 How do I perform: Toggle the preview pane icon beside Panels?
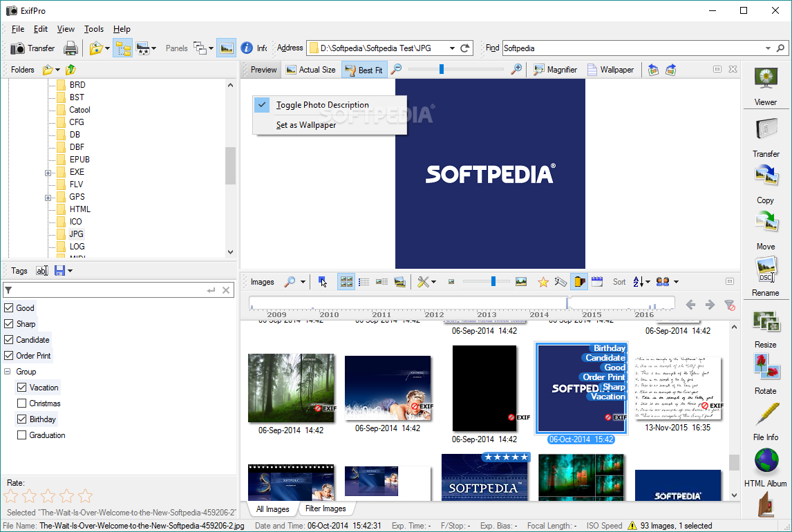226,48
